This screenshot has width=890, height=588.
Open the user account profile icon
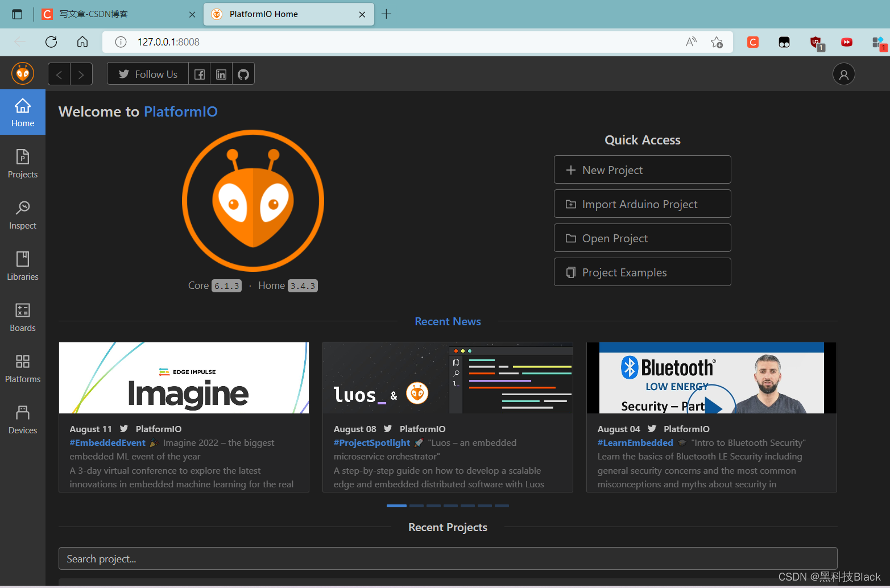844,74
